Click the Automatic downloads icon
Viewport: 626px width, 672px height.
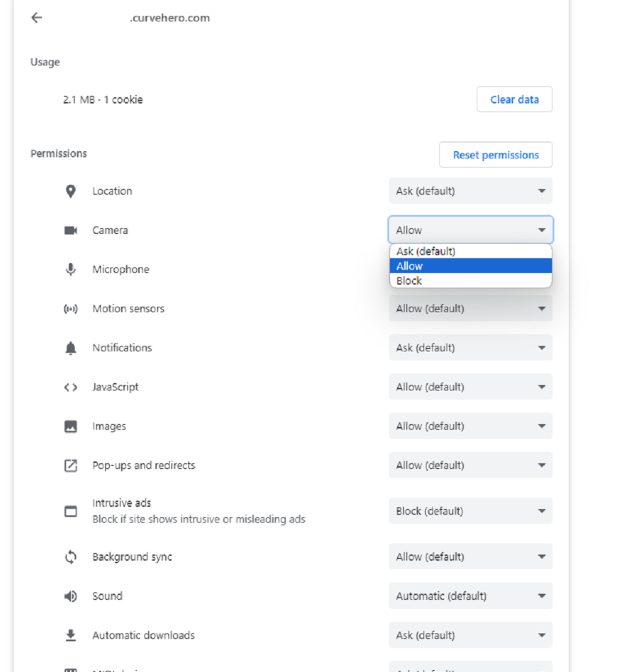click(71, 635)
